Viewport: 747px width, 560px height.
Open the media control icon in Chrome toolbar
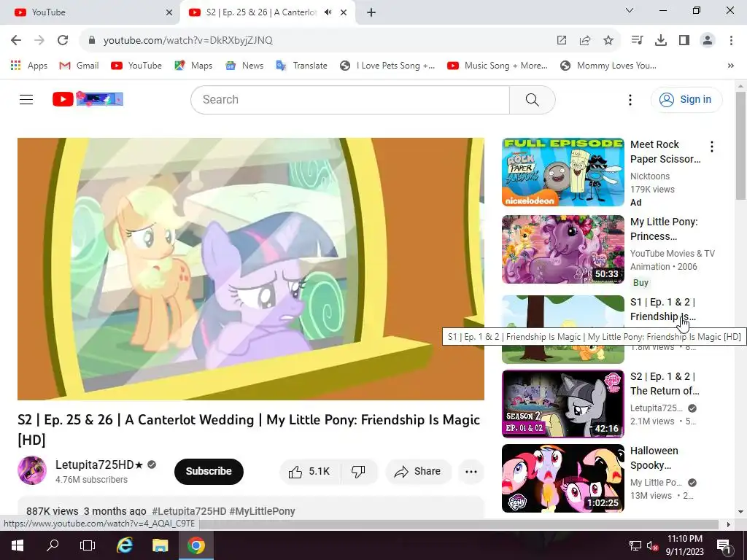click(637, 41)
